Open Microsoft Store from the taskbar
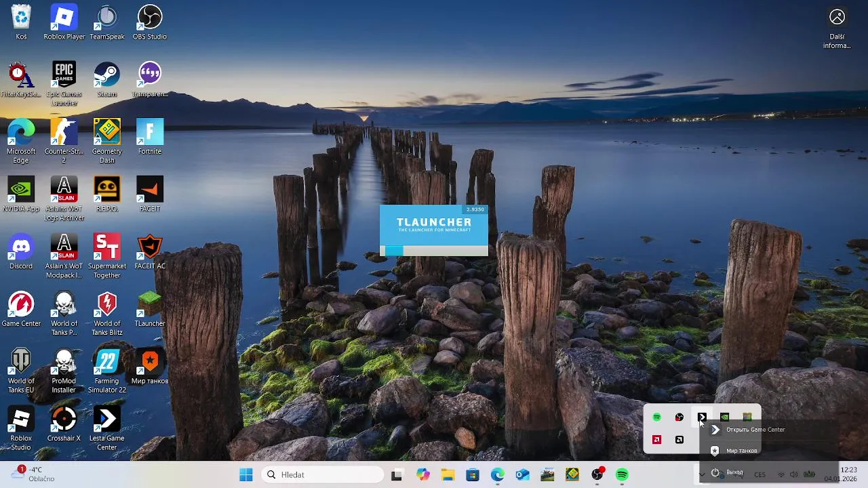The height and width of the screenshot is (488, 868). [x=473, y=475]
